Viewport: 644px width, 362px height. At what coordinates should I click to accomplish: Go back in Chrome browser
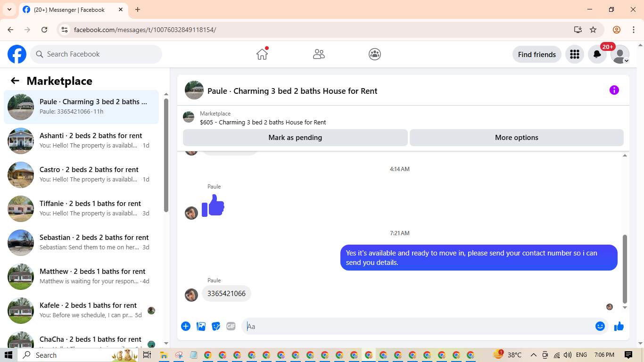(x=10, y=30)
